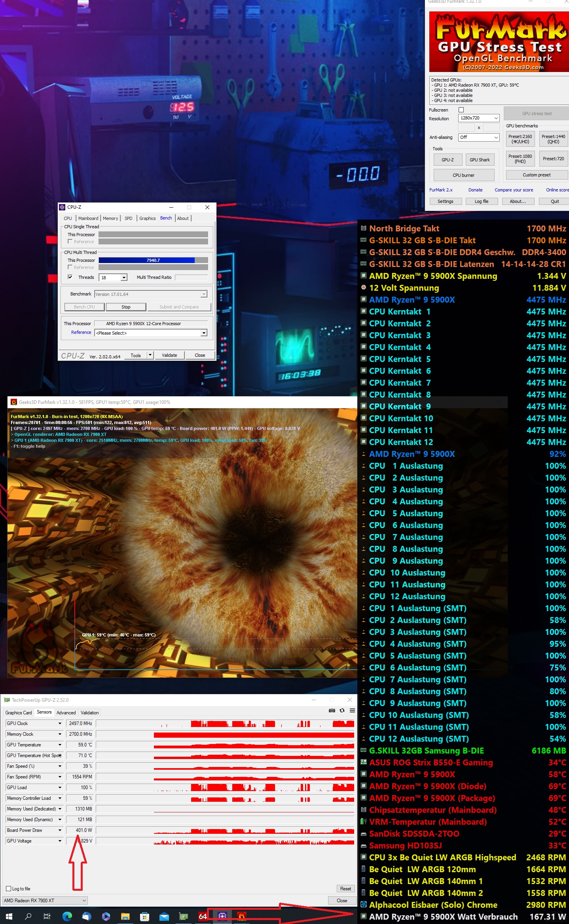
Task: Click the FurMark render window title icon
Action: click(14, 402)
